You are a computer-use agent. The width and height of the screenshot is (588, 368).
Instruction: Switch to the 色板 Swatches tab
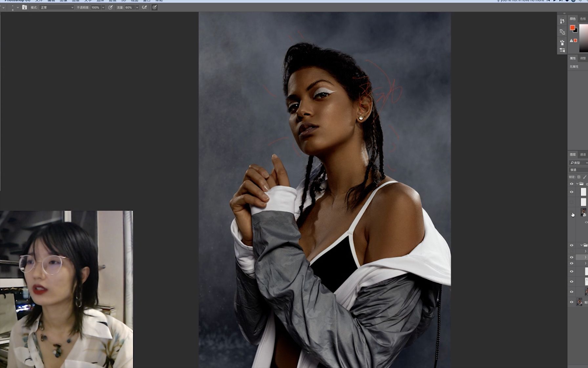tap(583, 19)
